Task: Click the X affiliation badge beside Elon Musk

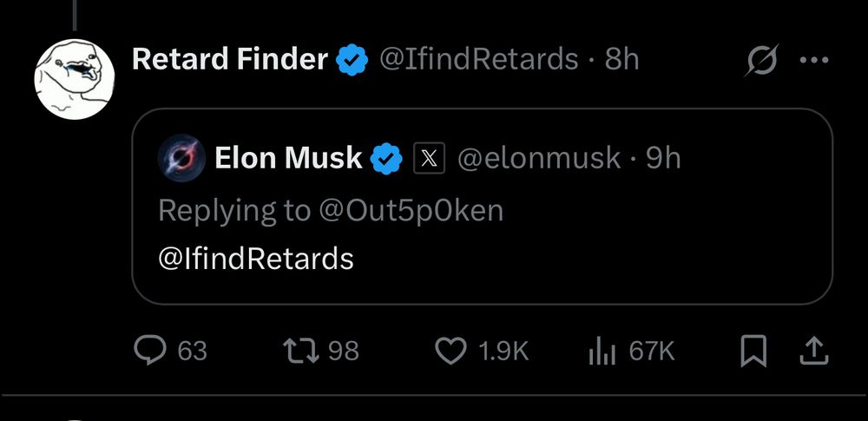Action: pyautogui.click(x=430, y=159)
